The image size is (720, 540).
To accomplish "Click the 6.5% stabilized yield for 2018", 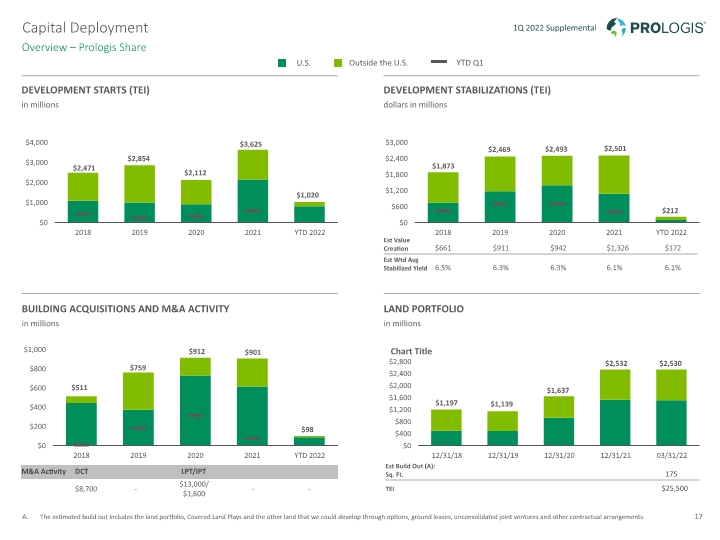I will [x=443, y=268].
